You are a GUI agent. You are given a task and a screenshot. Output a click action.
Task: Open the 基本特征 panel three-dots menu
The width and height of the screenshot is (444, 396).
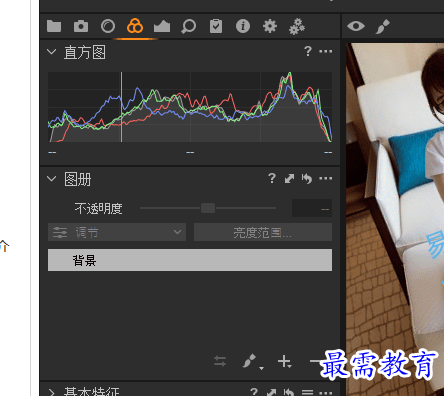[326, 392]
